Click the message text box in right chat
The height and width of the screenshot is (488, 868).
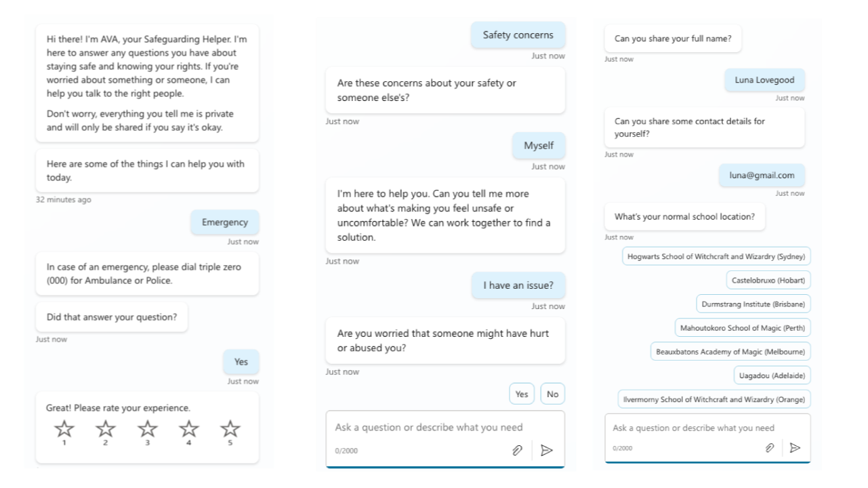point(693,428)
